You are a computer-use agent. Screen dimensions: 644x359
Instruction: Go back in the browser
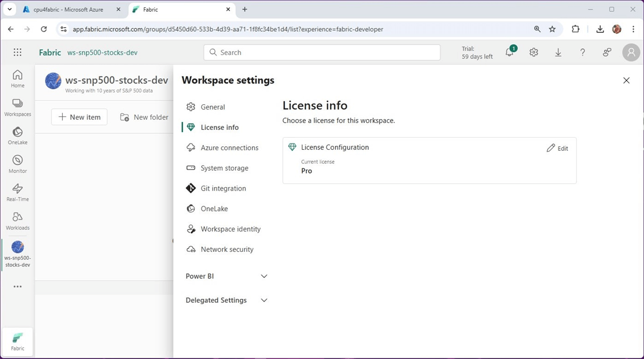point(11,29)
